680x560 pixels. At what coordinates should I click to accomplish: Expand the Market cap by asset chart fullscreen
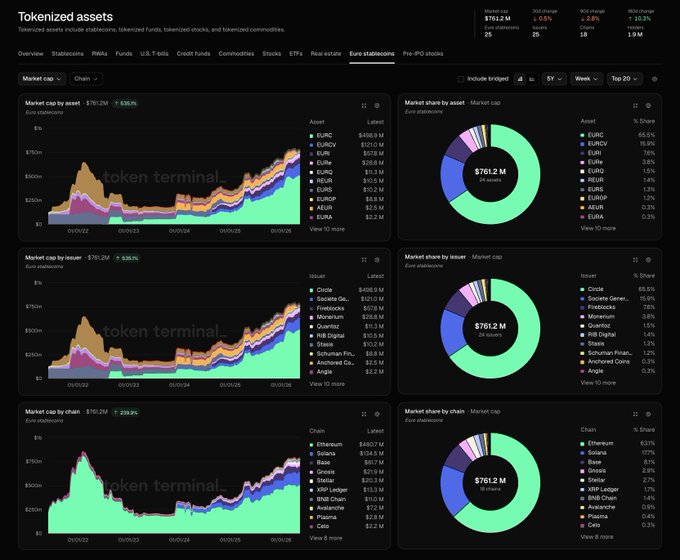[364, 105]
